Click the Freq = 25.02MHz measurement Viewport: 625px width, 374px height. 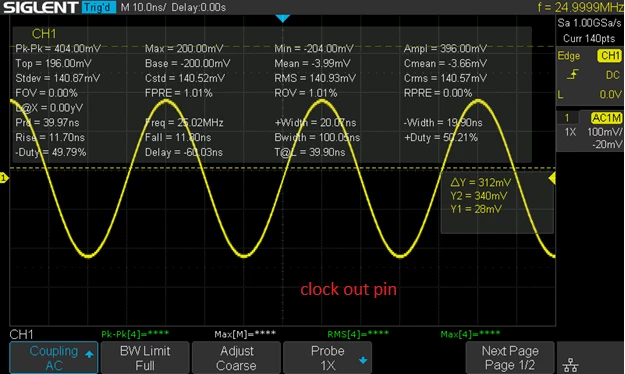click(x=184, y=122)
